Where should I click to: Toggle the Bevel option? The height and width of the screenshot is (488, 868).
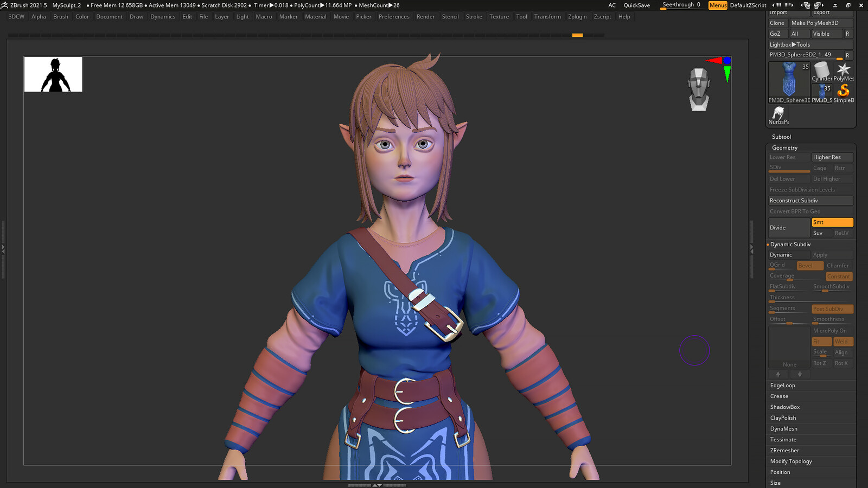click(809, 266)
